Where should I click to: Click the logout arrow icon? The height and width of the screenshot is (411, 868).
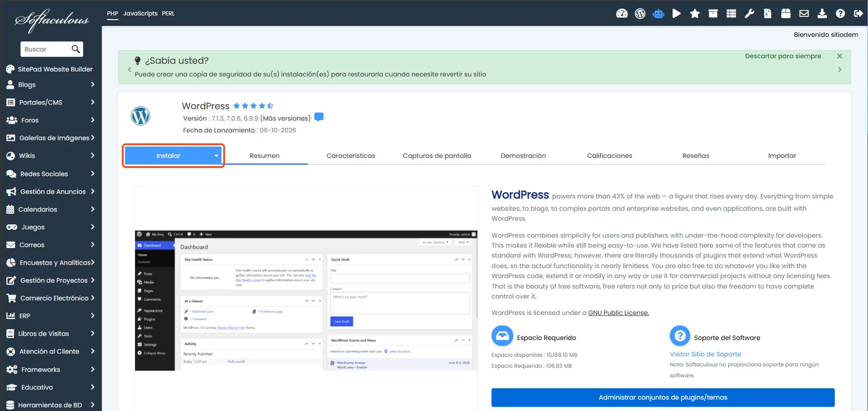tap(858, 14)
